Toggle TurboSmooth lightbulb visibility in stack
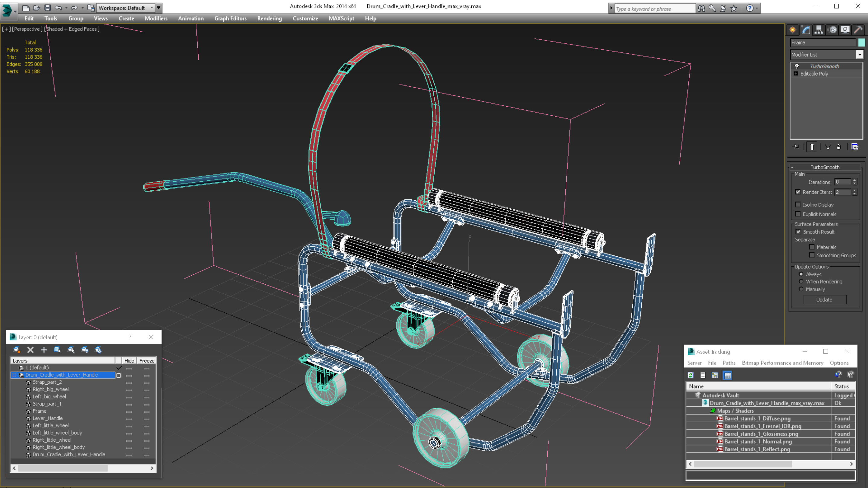The image size is (868, 488). pyautogui.click(x=797, y=66)
